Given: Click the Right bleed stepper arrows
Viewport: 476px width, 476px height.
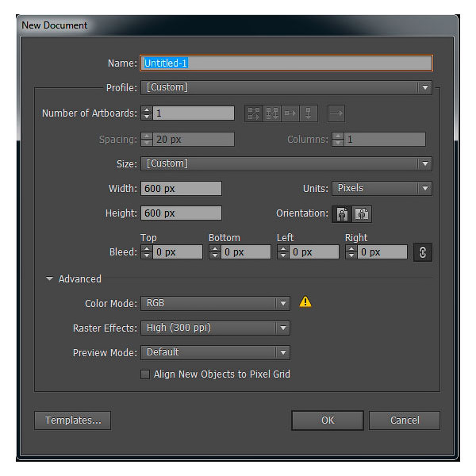Looking at the screenshot, I should [351, 252].
